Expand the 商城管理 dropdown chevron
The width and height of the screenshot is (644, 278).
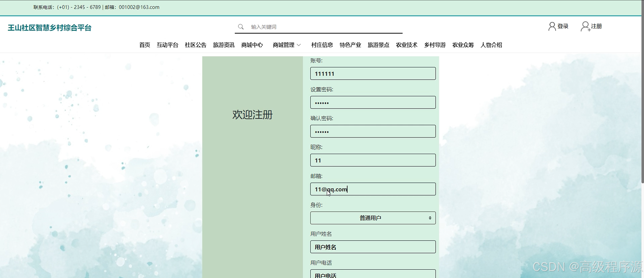pyautogui.click(x=299, y=45)
